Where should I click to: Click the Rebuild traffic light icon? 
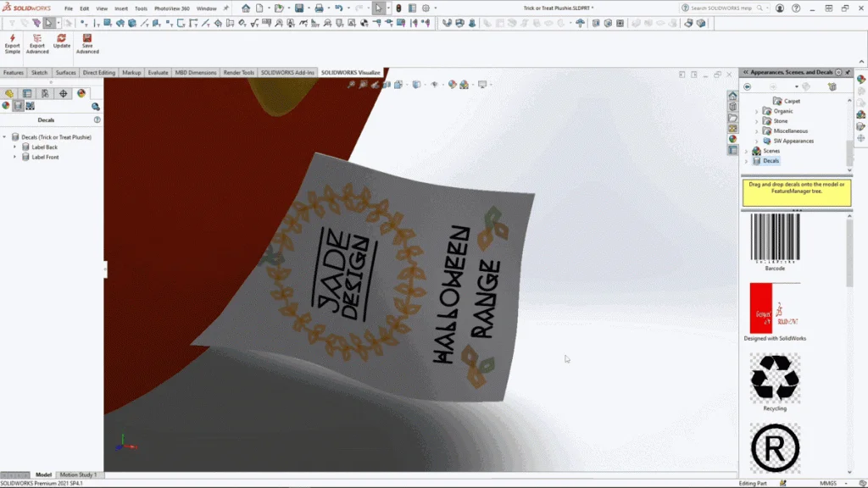396,8
